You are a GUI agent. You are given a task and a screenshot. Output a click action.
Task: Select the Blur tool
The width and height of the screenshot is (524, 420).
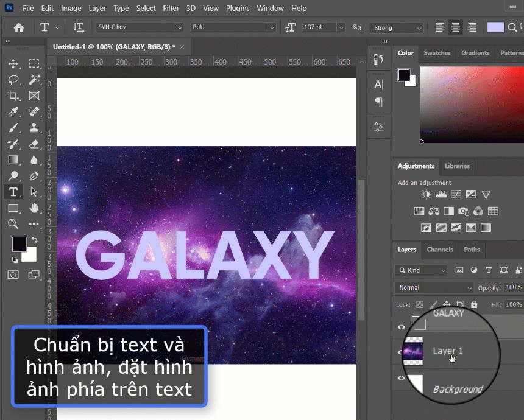pos(34,160)
